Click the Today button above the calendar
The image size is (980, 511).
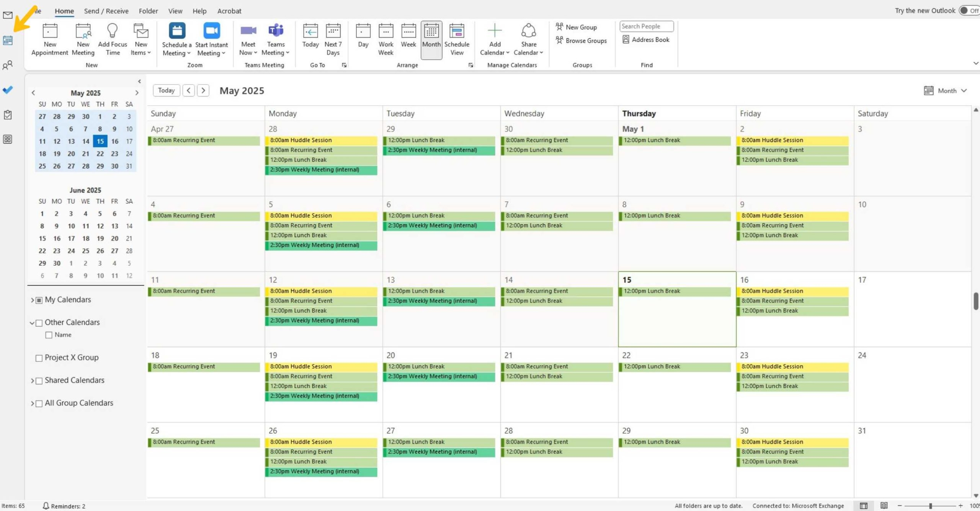point(166,90)
